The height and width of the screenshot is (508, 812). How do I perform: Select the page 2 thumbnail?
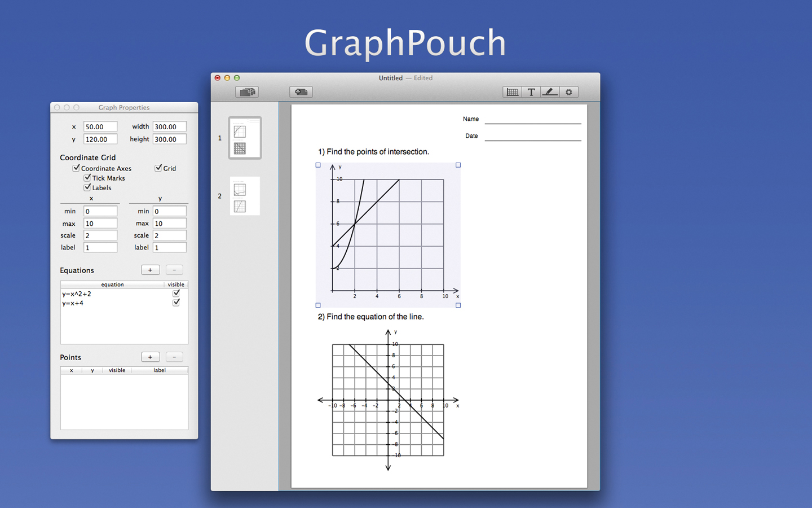[245, 196]
